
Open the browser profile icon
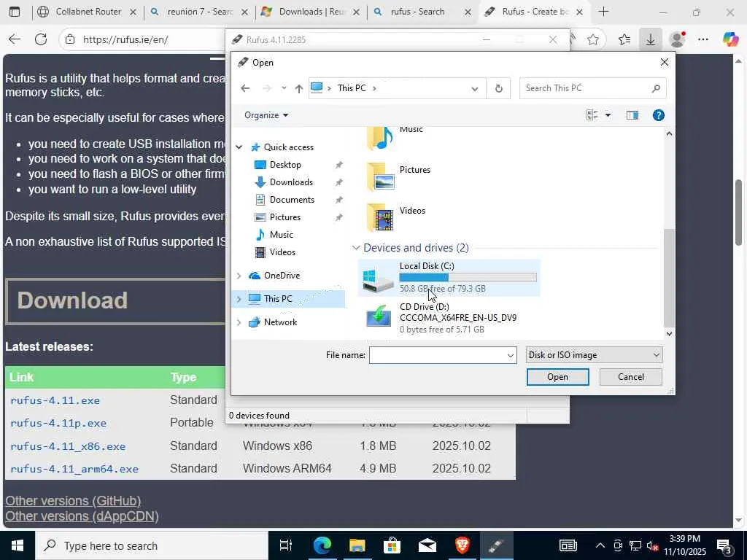coord(677,39)
